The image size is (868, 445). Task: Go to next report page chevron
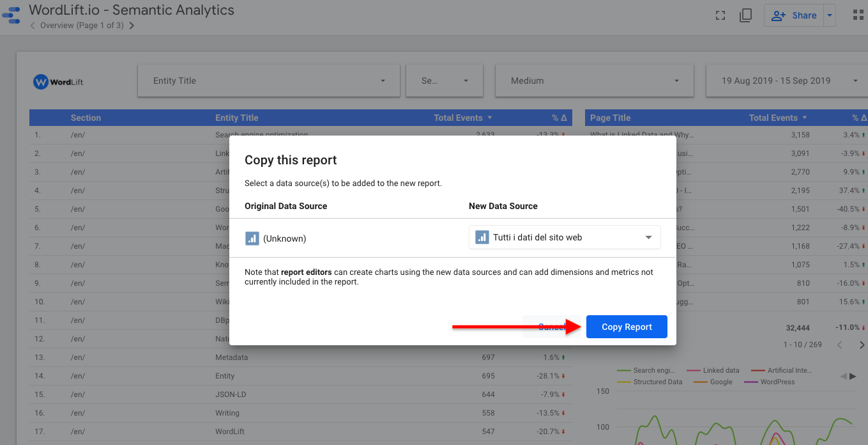point(132,26)
